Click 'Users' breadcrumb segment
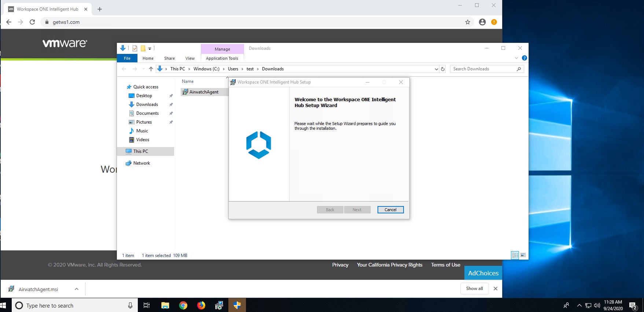644x312 pixels. pos(233,69)
